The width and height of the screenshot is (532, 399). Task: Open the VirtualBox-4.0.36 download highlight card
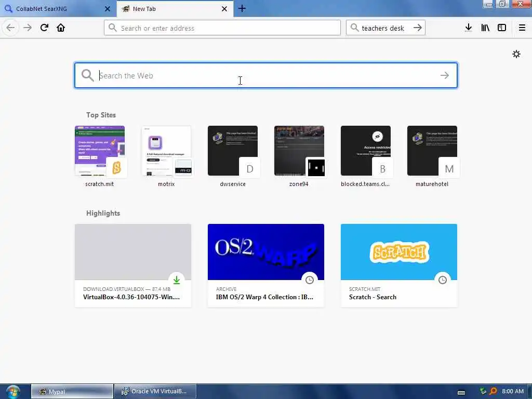[133, 265]
